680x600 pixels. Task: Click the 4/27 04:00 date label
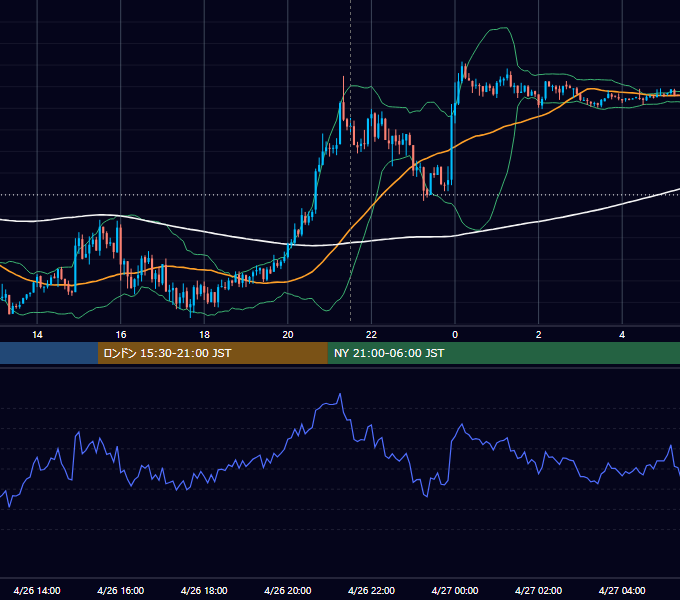[622, 590]
